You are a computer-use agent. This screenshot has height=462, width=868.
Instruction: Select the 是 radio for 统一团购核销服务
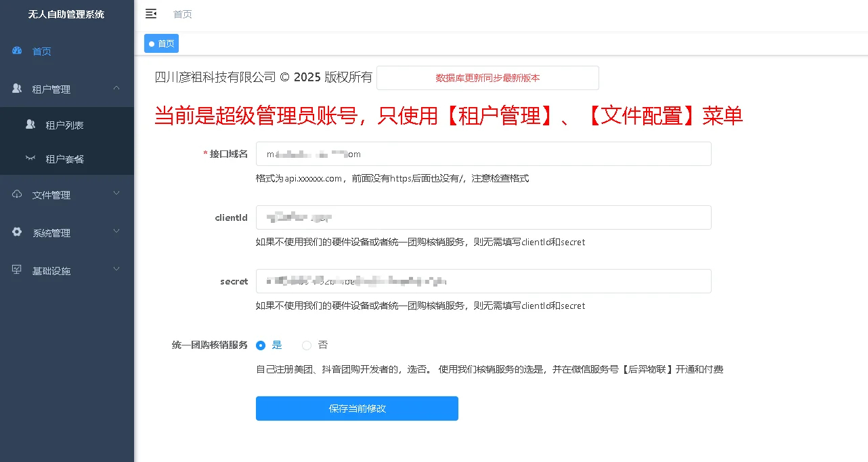coord(260,345)
